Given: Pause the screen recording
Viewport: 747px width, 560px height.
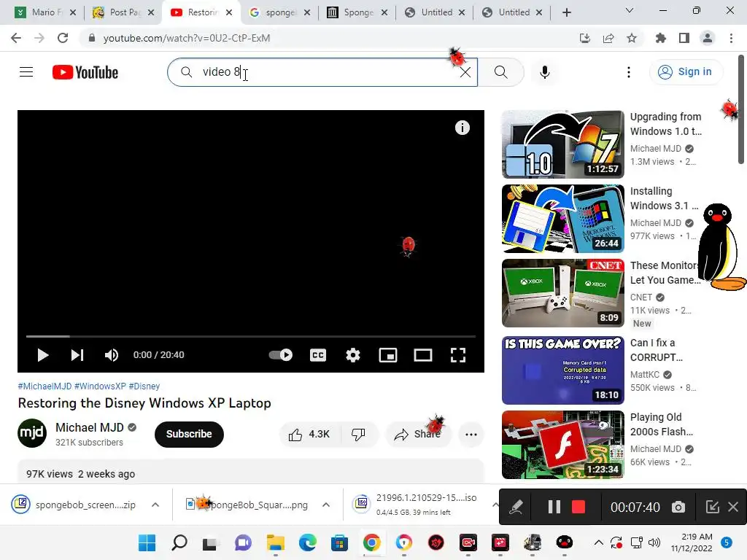Looking at the screenshot, I should pos(554,507).
